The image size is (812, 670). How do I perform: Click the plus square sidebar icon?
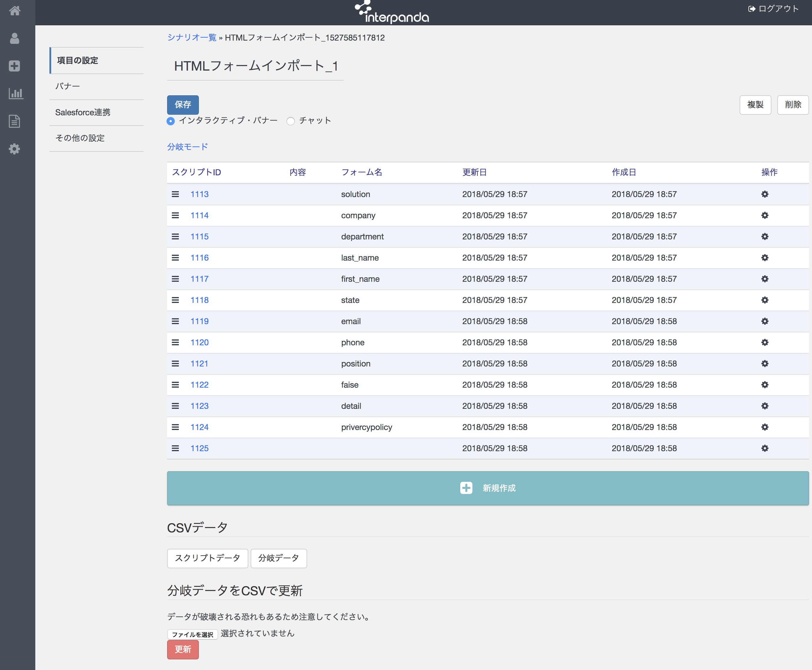coord(15,66)
